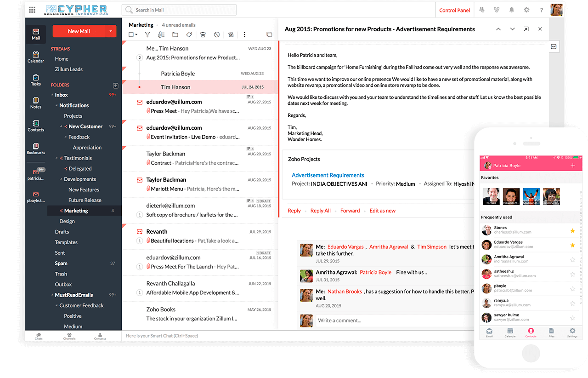Open the Calendar module in the sidebar

pos(36,57)
